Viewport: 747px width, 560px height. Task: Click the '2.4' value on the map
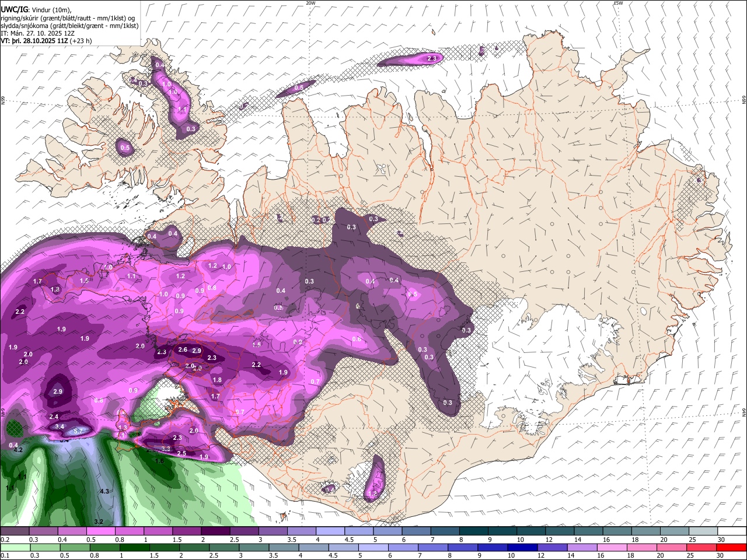point(54,416)
